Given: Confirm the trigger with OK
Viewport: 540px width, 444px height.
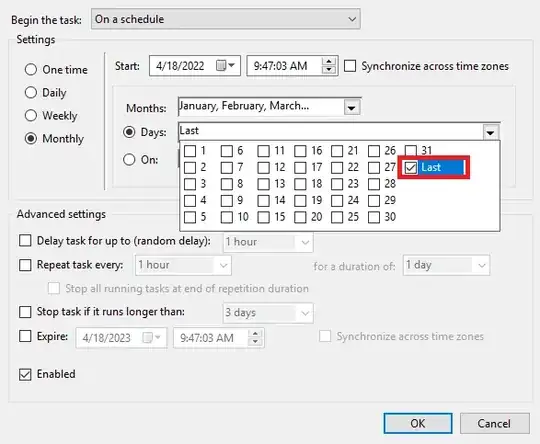Looking at the screenshot, I should click(x=418, y=423).
